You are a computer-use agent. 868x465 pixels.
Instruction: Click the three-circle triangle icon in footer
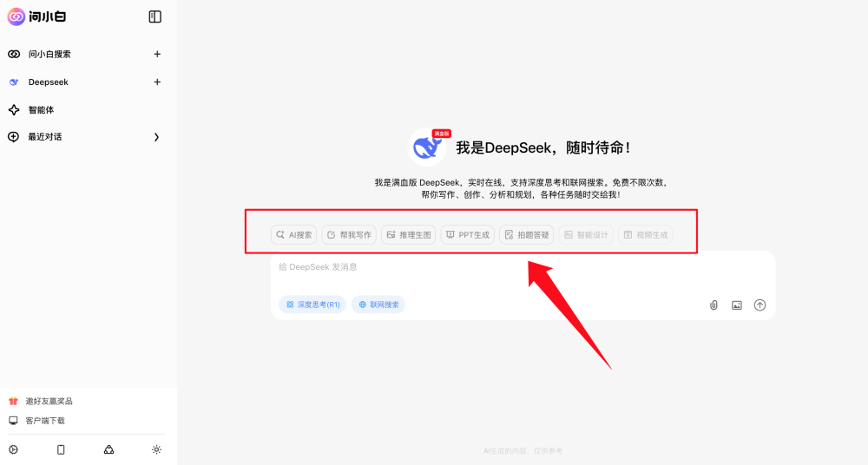(109, 449)
